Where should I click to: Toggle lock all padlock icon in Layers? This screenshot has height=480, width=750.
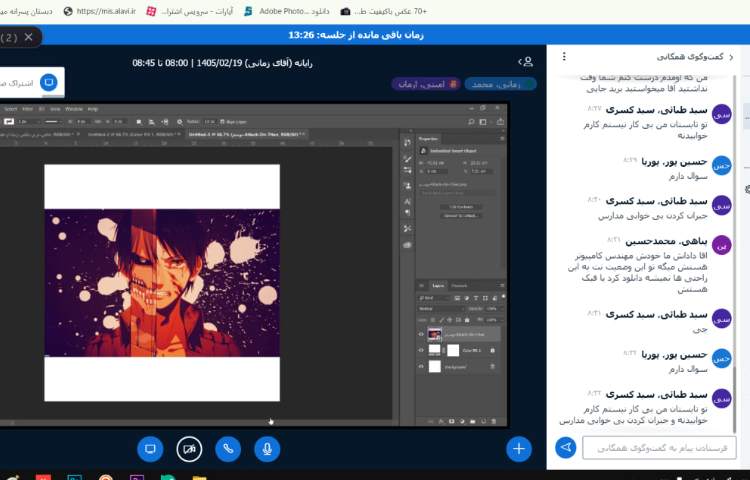point(467,320)
